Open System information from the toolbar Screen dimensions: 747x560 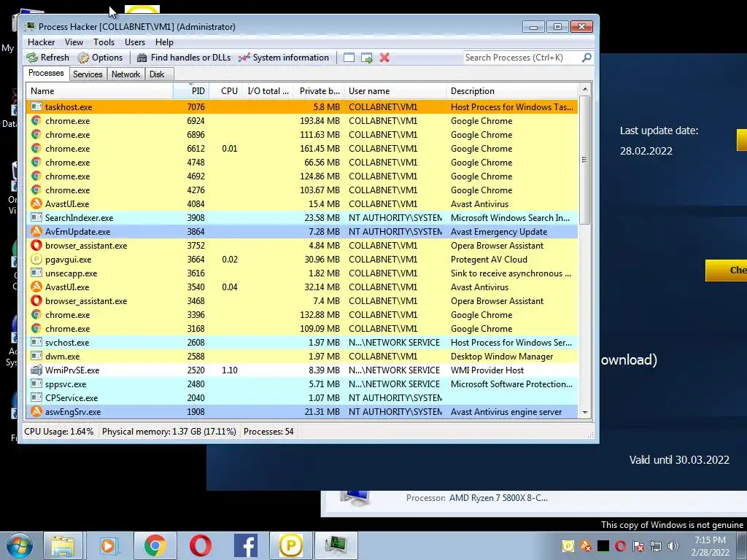coord(284,58)
